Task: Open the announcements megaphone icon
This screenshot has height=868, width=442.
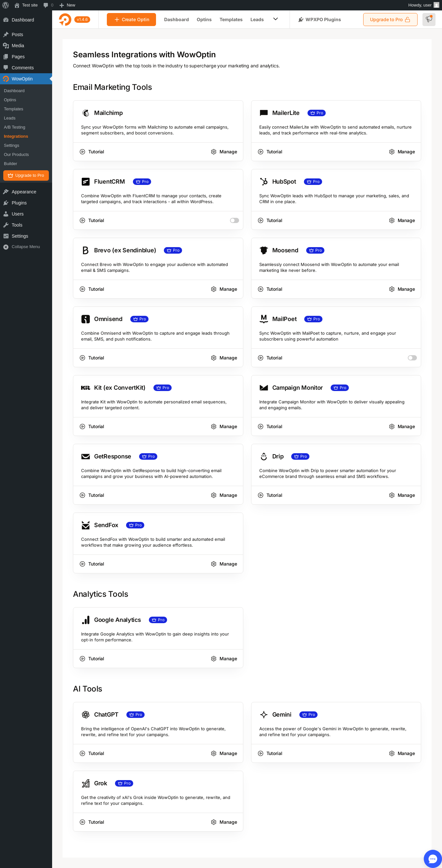Action: (x=429, y=19)
